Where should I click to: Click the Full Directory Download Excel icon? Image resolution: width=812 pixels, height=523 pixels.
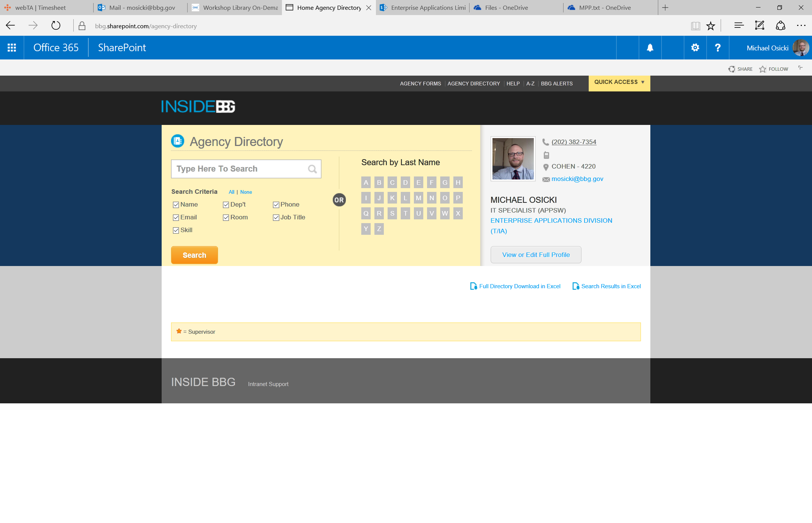(474, 286)
